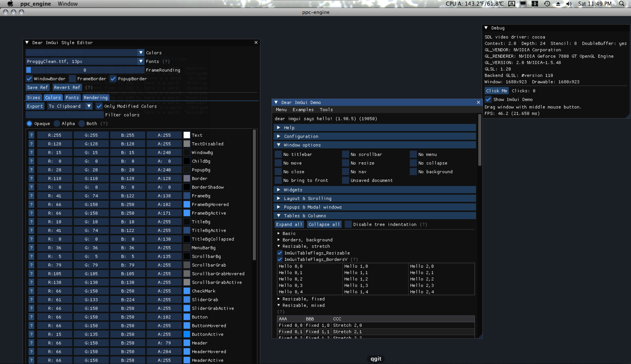The height and width of the screenshot is (364, 631).
Task: Switch to the Fonts tab
Action: pos(72,98)
